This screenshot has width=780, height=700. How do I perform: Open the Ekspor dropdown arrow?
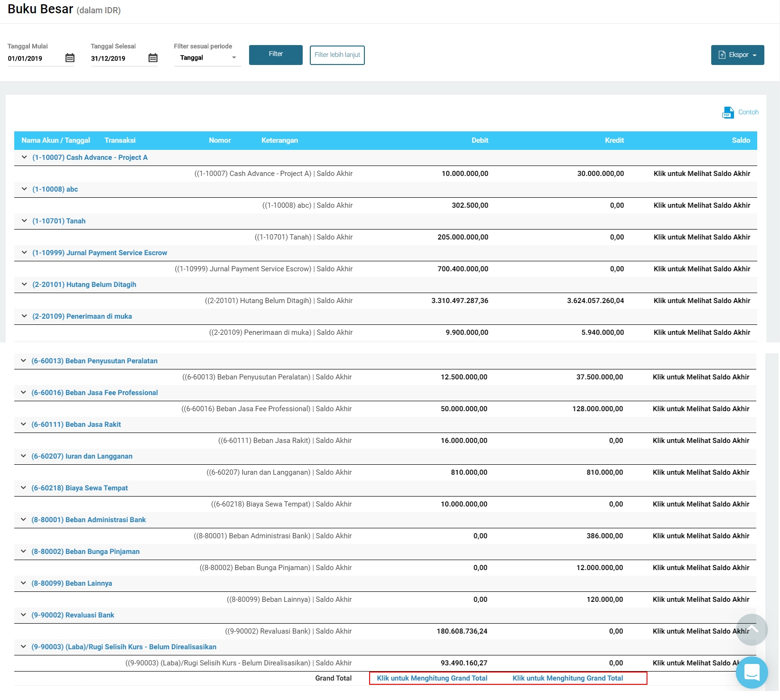(755, 55)
